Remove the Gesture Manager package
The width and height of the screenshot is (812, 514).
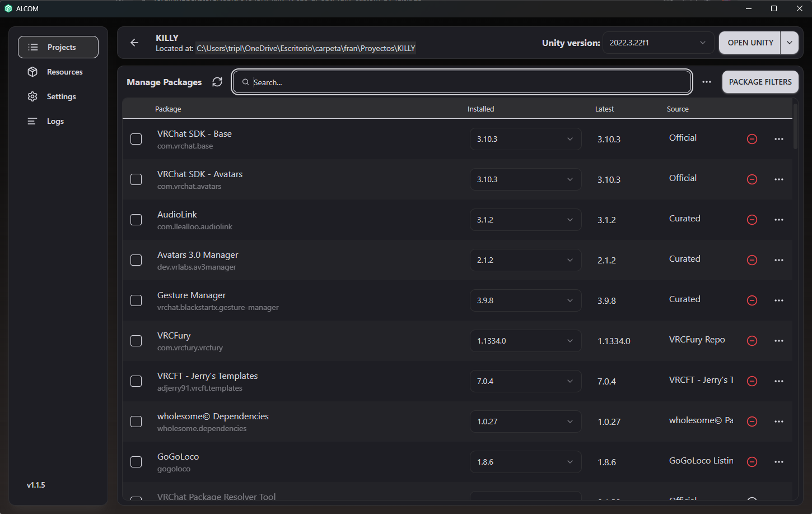click(752, 300)
